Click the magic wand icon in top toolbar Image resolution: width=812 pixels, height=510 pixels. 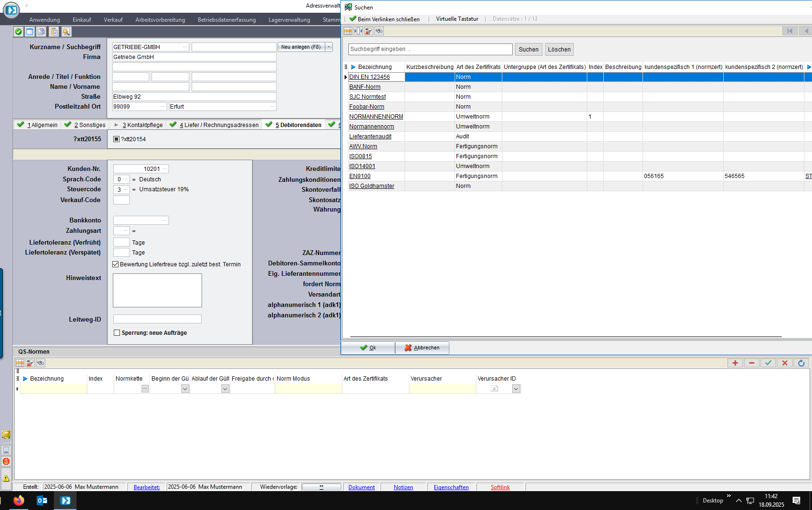66,32
